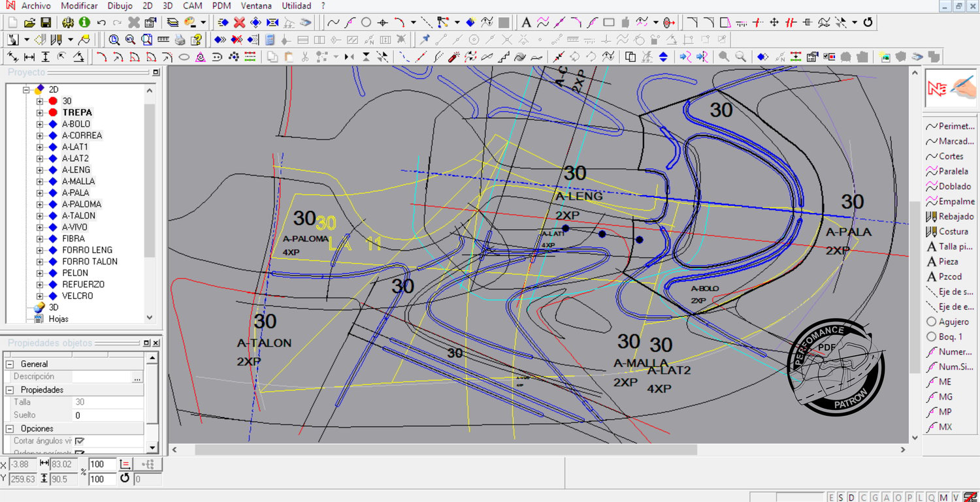Image resolution: width=980 pixels, height=502 pixels.
Task: Collapse the Opciones properties section
Action: (9, 429)
